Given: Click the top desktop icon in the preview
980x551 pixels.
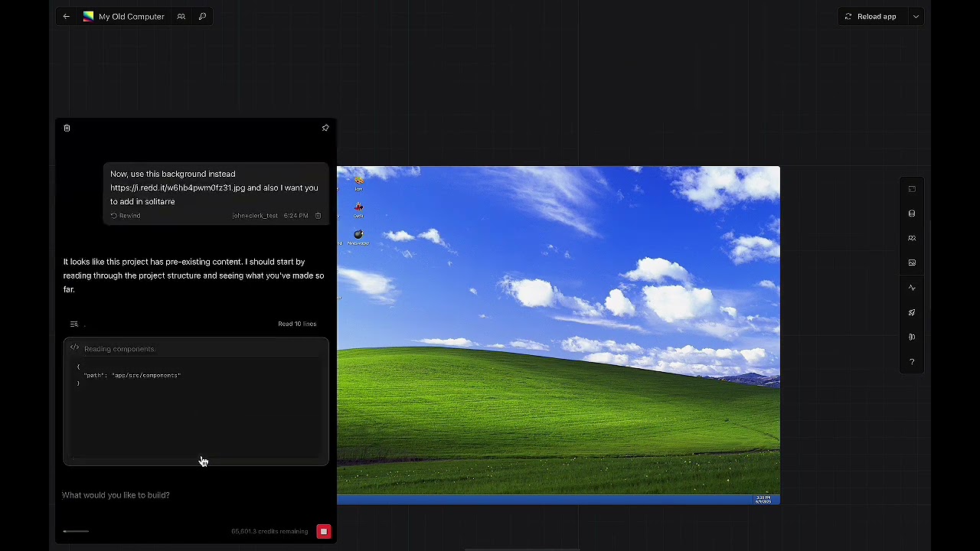Looking at the screenshot, I should pyautogui.click(x=358, y=182).
